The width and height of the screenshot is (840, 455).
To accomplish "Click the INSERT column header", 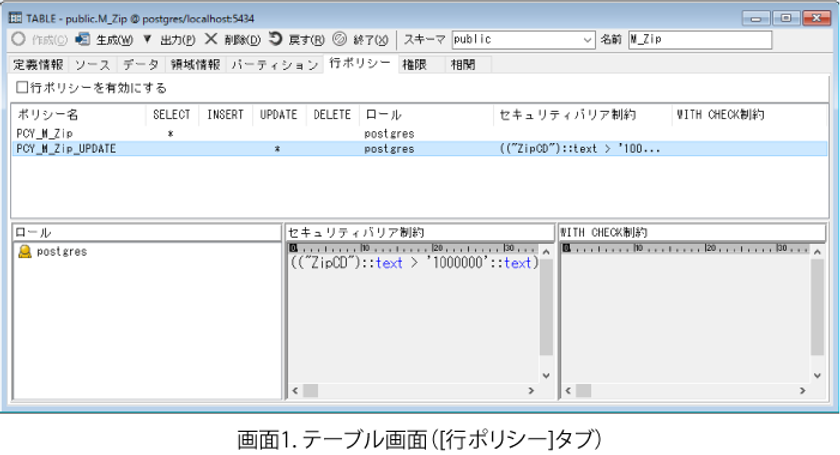I will 226,115.
